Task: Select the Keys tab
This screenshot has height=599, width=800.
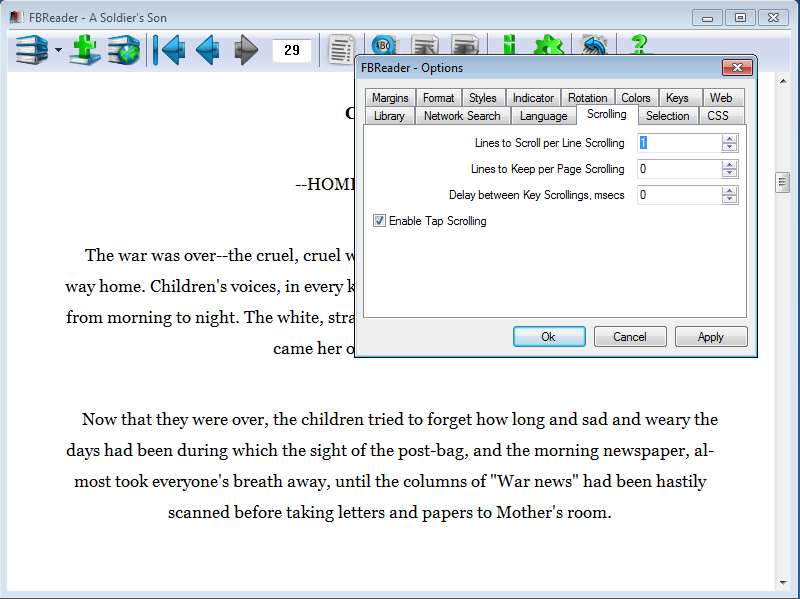Action: click(x=678, y=97)
